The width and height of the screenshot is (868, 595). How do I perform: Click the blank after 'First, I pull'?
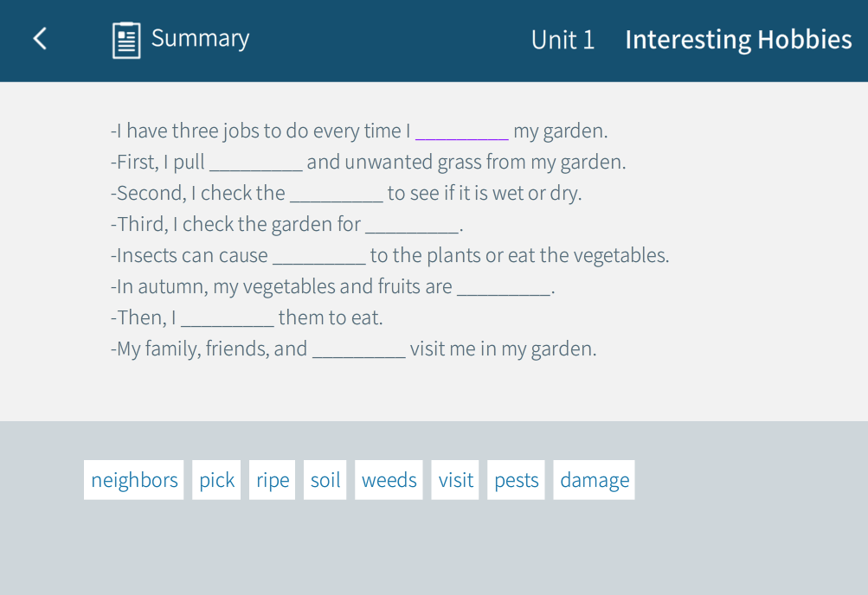coord(256,163)
